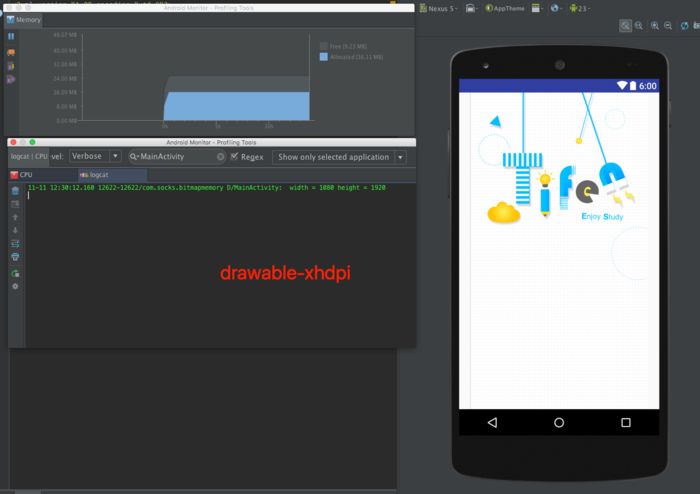Click the zoom to fit icon
Viewport: 700px width, 494px height.
(x=625, y=26)
